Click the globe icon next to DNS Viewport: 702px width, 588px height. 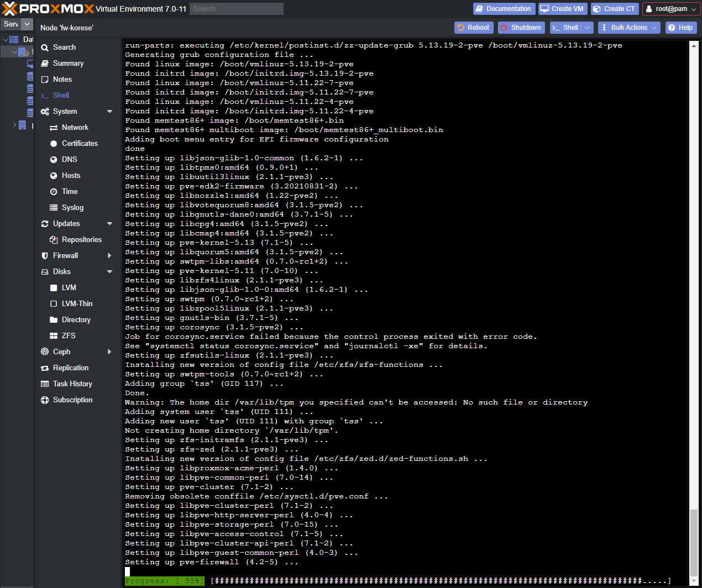[54, 160]
